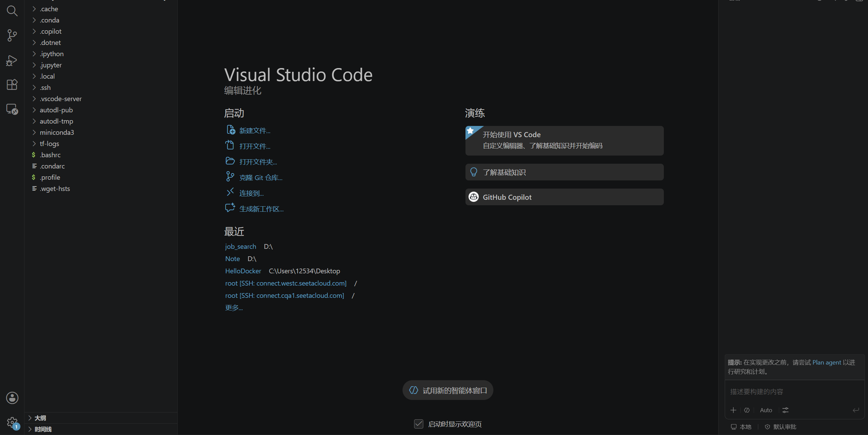Expand the .ssh folder

click(101, 87)
